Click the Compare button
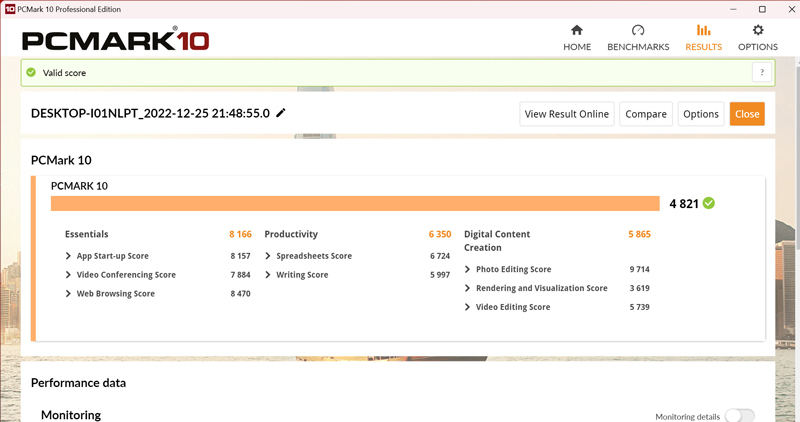Viewport: 800px width, 422px height. pyautogui.click(x=646, y=114)
